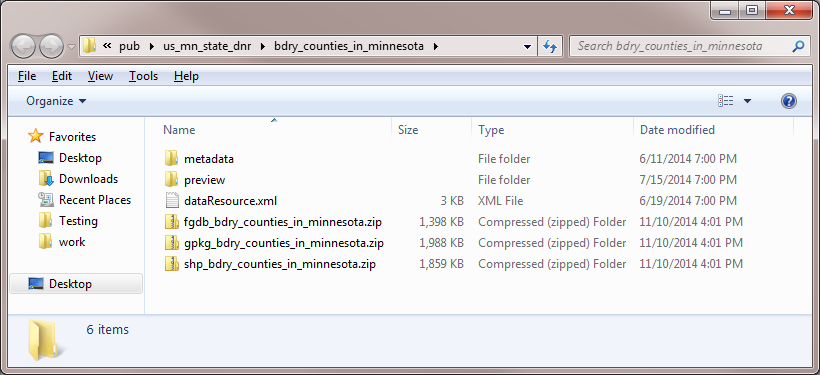Select the Favorites star icon
The image size is (820, 375).
pos(36,137)
